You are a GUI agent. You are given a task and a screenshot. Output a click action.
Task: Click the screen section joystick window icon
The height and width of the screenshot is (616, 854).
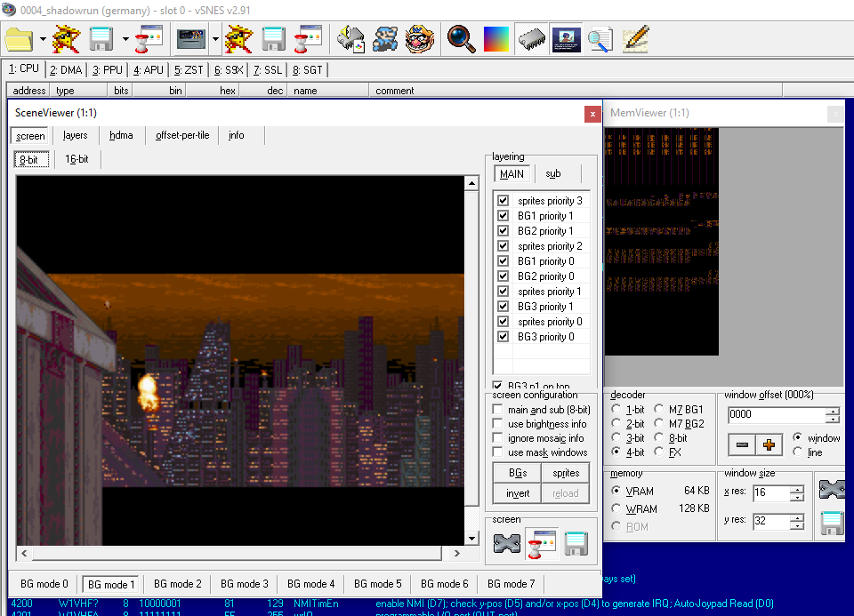[x=542, y=544]
